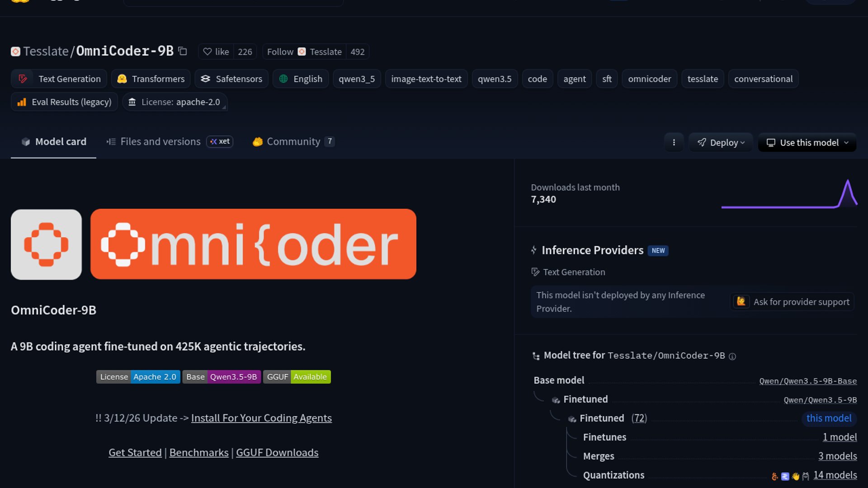Click the Transformers library tag
The width and height of the screenshot is (868, 488).
[x=151, y=79]
